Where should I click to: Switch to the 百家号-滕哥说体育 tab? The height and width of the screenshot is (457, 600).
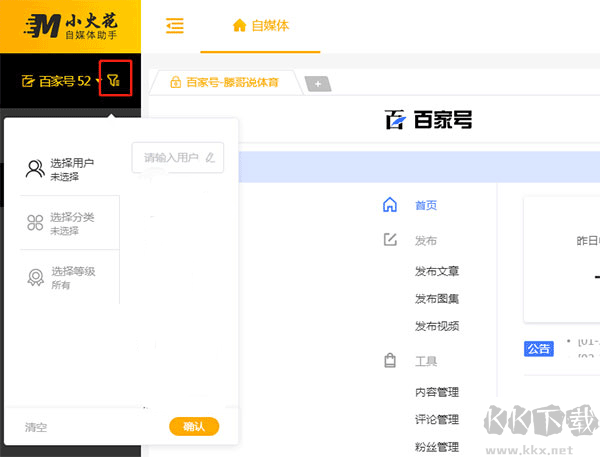pos(224,82)
